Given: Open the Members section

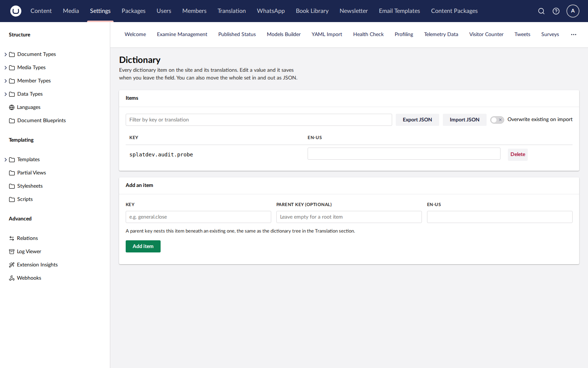Looking at the screenshot, I should (x=194, y=11).
